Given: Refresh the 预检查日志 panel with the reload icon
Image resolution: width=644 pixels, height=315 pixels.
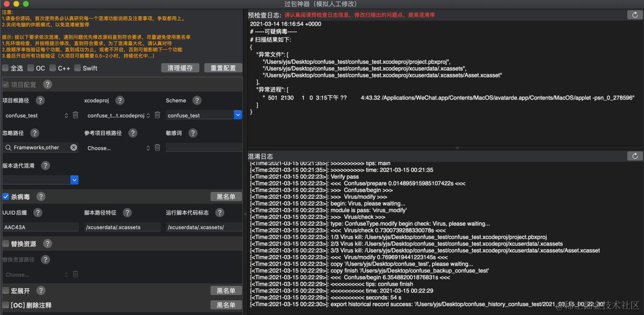Looking at the screenshot, I should (x=635, y=15).
